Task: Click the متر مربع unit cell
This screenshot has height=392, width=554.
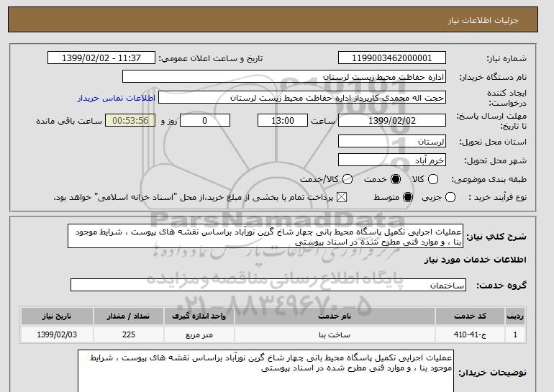Action: (x=199, y=334)
